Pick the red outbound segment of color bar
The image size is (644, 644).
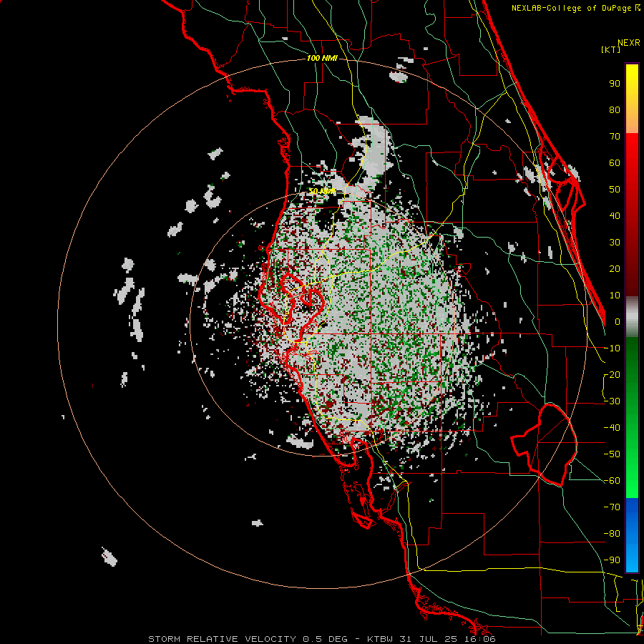[x=632, y=215]
